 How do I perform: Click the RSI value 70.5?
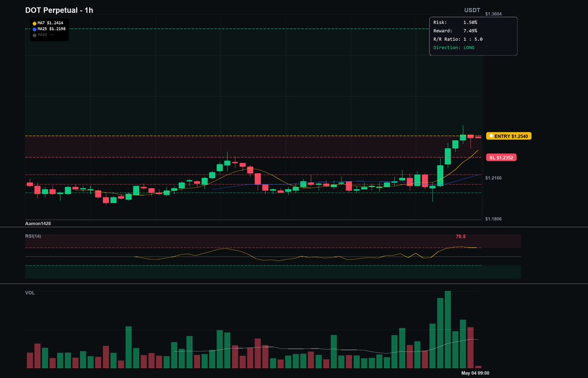pyautogui.click(x=461, y=237)
